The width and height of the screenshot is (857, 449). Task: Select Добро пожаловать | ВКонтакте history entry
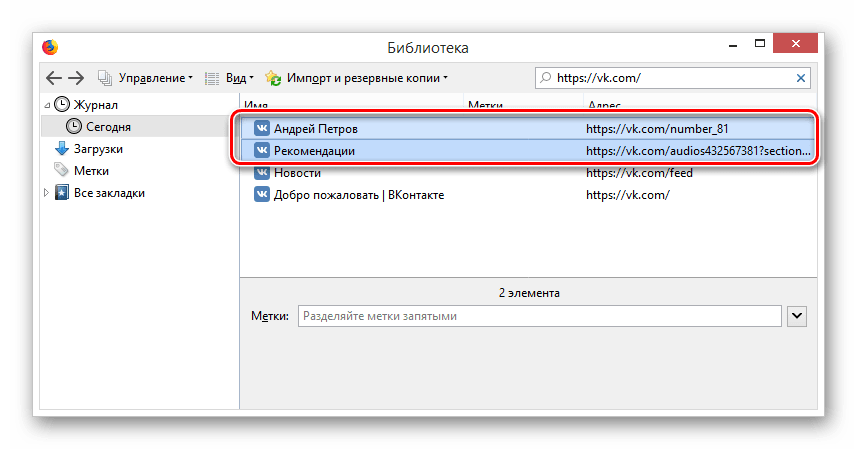(358, 195)
